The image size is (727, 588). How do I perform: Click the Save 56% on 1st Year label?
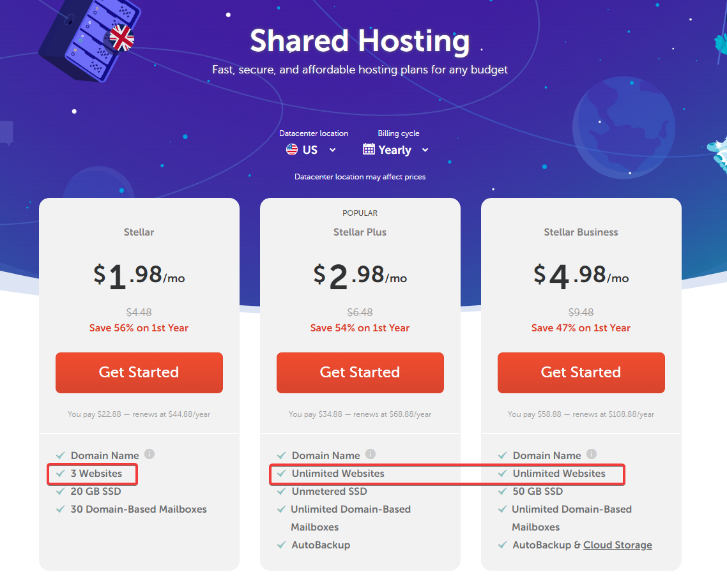[139, 328]
